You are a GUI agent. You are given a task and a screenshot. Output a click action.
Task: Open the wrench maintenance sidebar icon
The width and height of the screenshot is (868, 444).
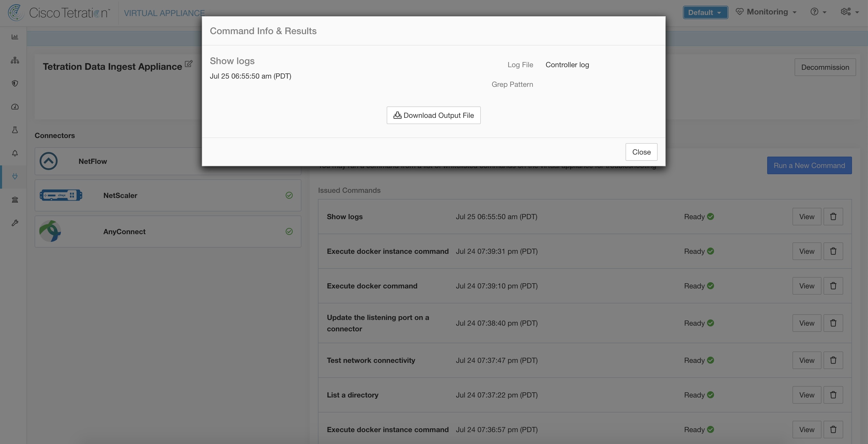(x=15, y=223)
